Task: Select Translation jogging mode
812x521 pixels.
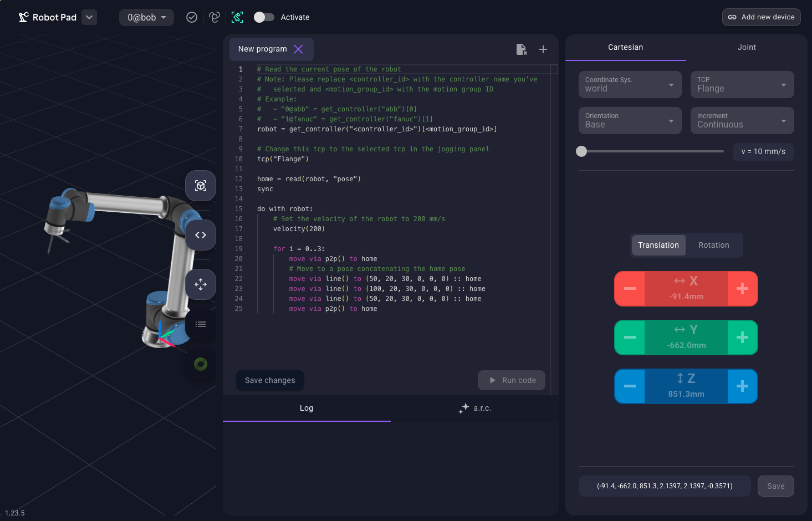Action: pos(658,246)
